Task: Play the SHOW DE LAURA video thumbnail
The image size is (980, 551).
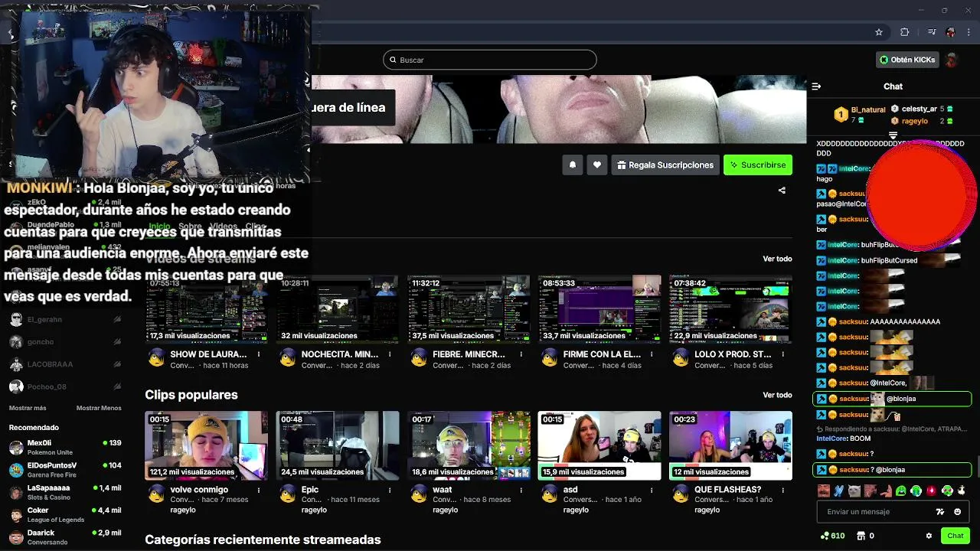Action: tap(207, 309)
